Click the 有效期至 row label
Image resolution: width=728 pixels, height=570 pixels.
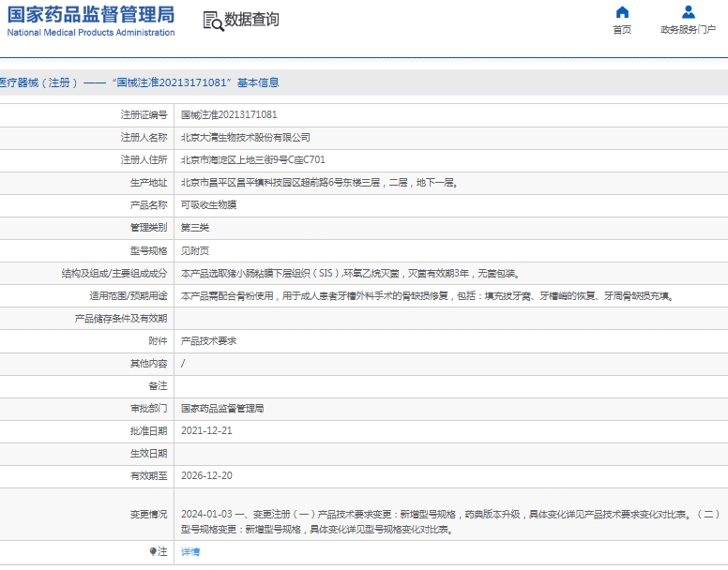click(x=148, y=475)
